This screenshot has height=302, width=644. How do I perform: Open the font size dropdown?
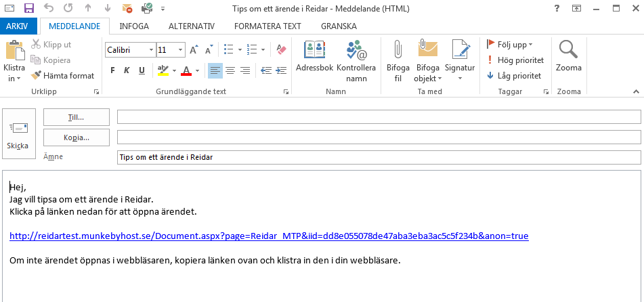click(181, 50)
